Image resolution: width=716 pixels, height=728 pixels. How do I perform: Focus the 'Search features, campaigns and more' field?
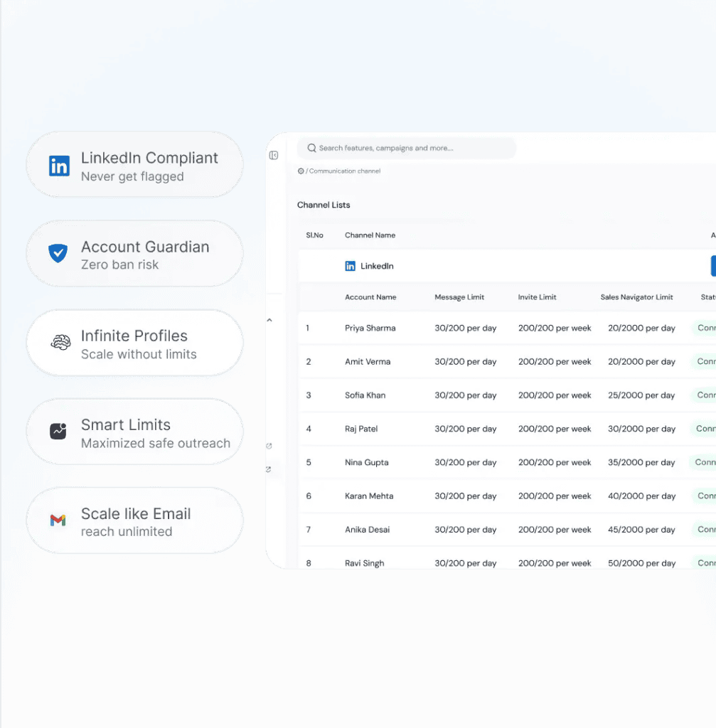click(x=412, y=149)
